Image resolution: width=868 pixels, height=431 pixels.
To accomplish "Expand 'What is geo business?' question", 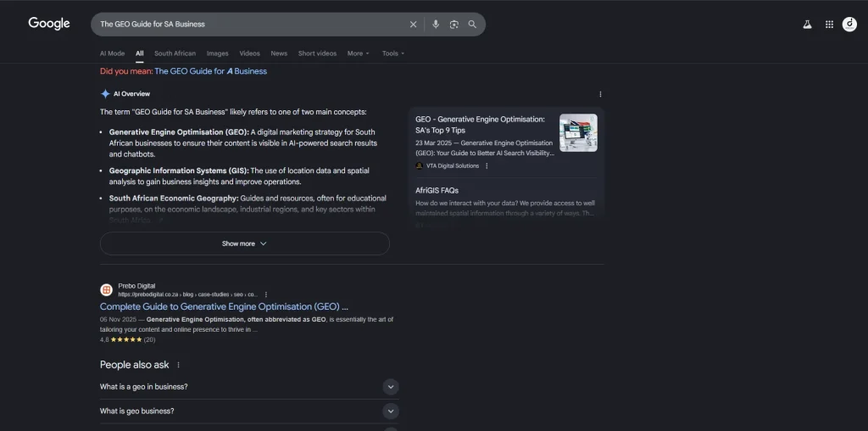I will click(x=249, y=411).
